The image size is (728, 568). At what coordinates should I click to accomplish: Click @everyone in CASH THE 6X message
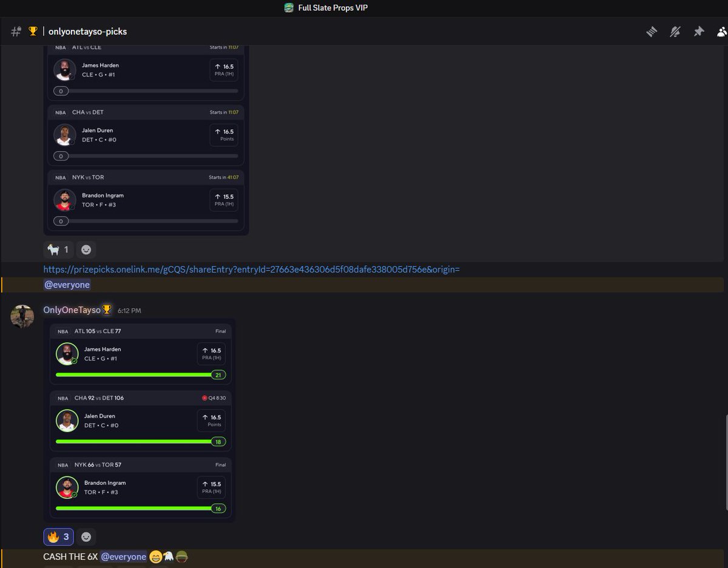click(x=124, y=556)
